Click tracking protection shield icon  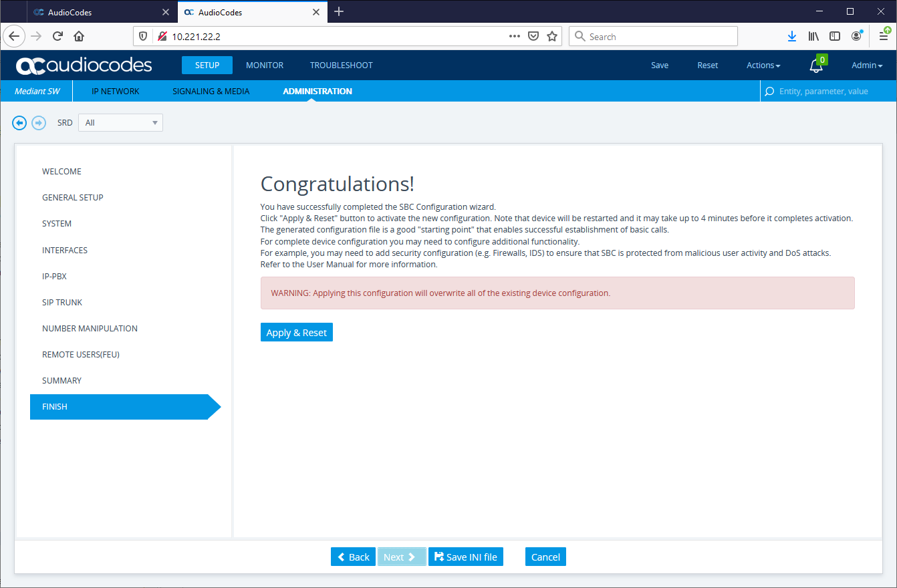tap(143, 36)
